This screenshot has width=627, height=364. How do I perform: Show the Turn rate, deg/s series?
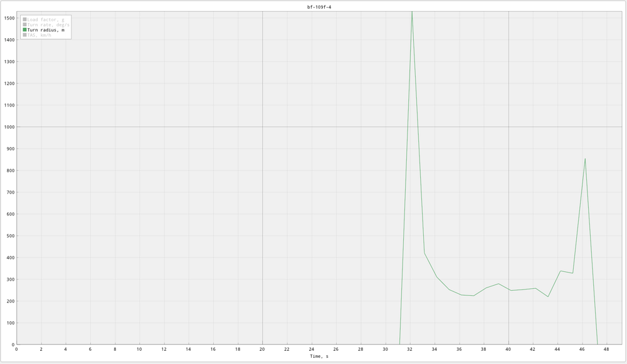[x=48, y=24]
